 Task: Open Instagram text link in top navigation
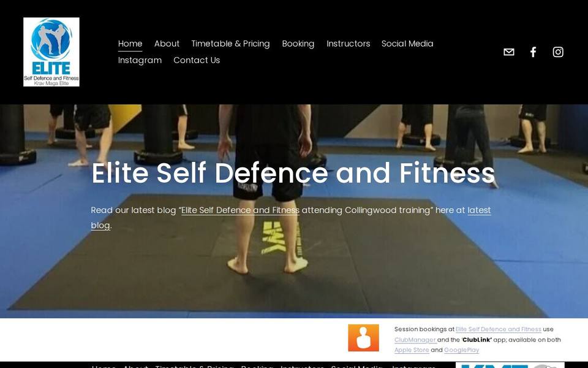140,60
